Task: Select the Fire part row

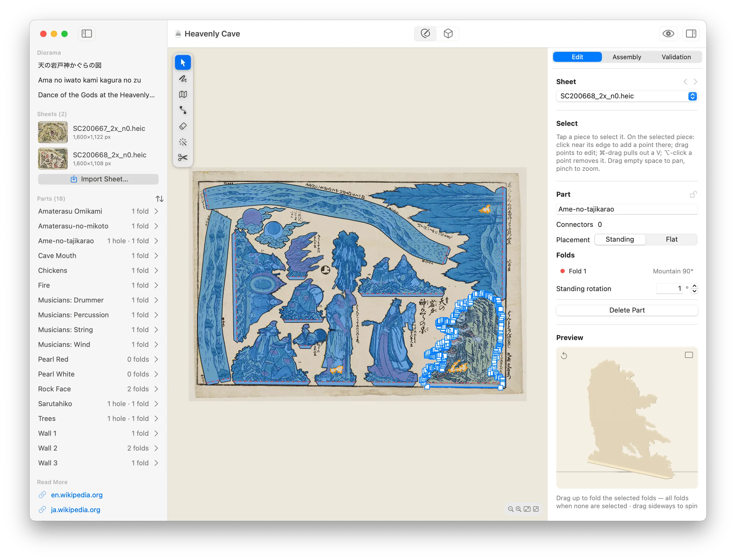Action: tap(98, 285)
